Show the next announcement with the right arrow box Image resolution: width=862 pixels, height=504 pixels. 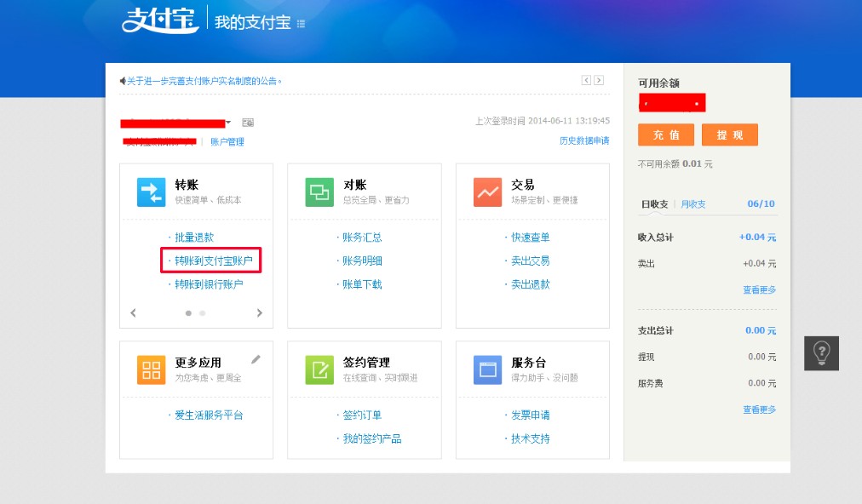pyautogui.click(x=599, y=80)
